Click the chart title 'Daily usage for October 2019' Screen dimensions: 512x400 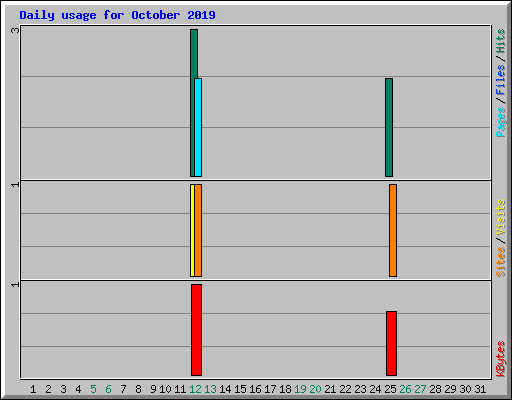tap(117, 15)
